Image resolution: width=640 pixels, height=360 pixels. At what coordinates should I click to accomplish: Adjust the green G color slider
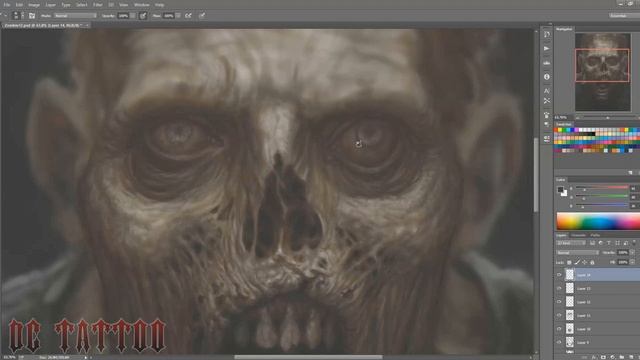click(x=602, y=197)
